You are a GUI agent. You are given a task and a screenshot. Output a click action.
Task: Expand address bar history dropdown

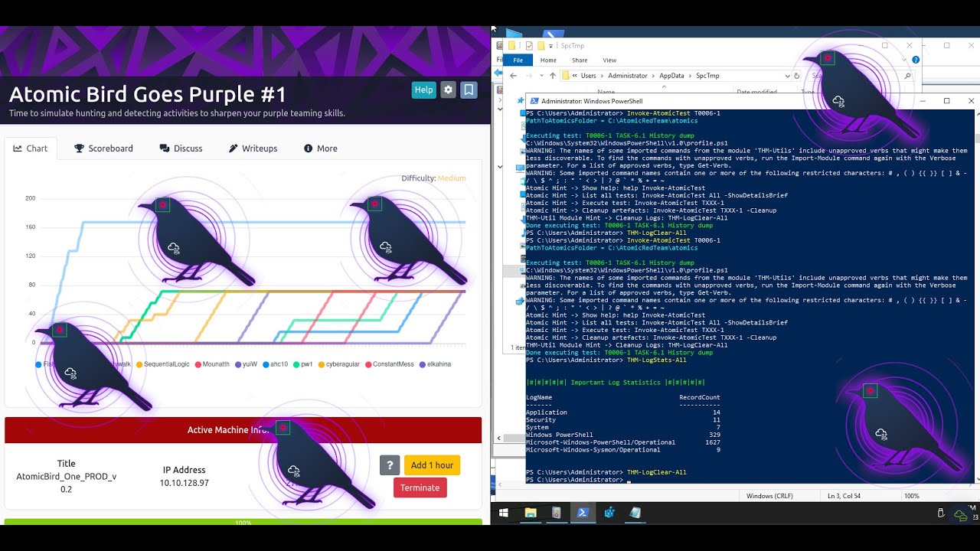[788, 76]
